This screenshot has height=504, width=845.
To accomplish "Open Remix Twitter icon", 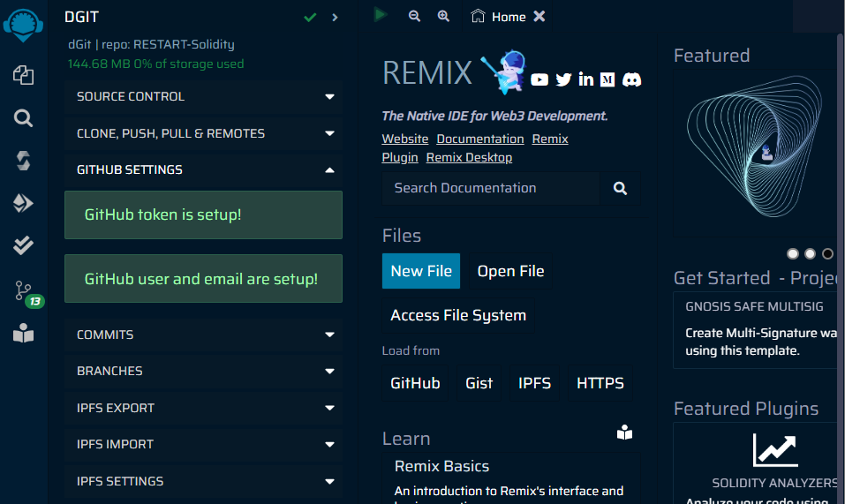I will (563, 79).
